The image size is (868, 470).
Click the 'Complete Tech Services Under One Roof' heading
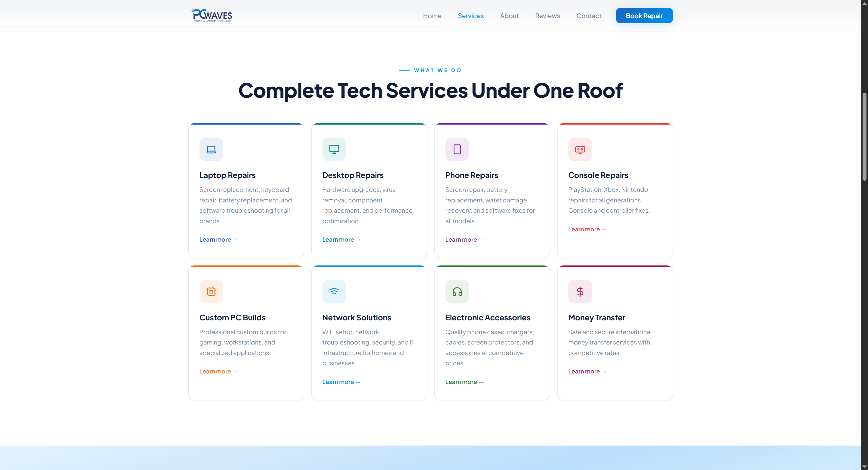(x=430, y=91)
